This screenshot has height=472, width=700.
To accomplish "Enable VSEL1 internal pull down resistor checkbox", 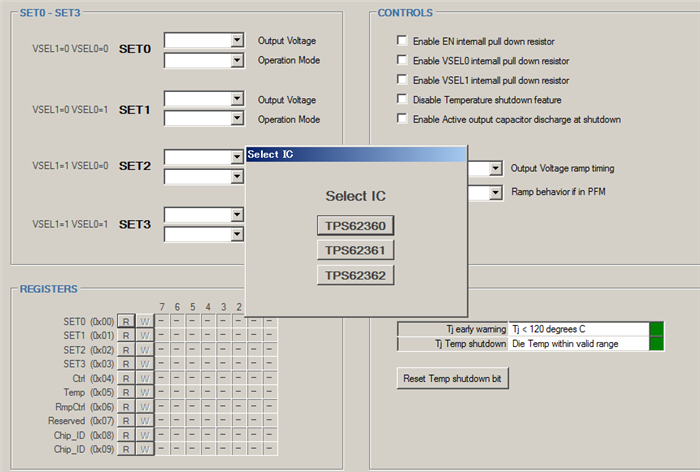I will (402, 79).
